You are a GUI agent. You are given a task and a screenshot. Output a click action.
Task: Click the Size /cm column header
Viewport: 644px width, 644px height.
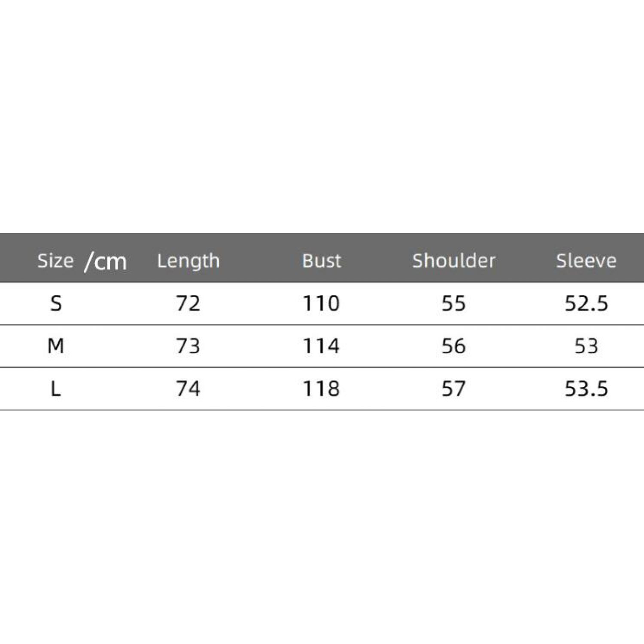(x=82, y=261)
